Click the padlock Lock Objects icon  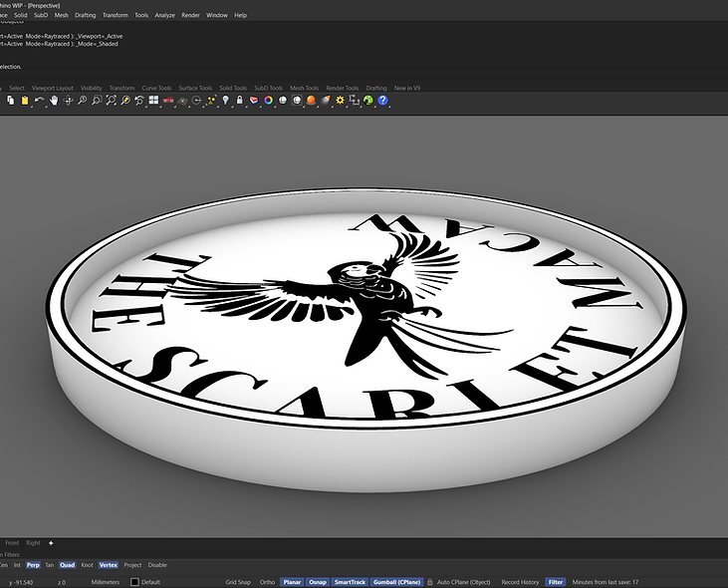[240, 100]
